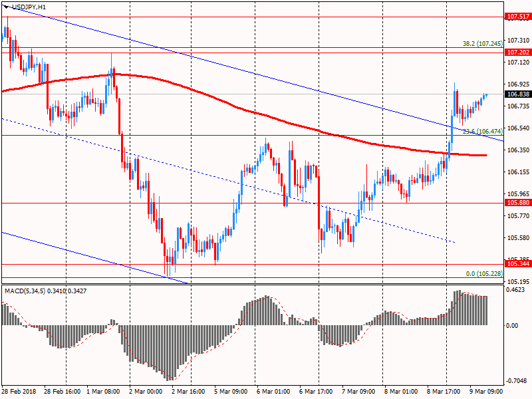The height and width of the screenshot is (399, 532).
Task: Click the 8 Mar 17:00 time label
Action: 444,392
